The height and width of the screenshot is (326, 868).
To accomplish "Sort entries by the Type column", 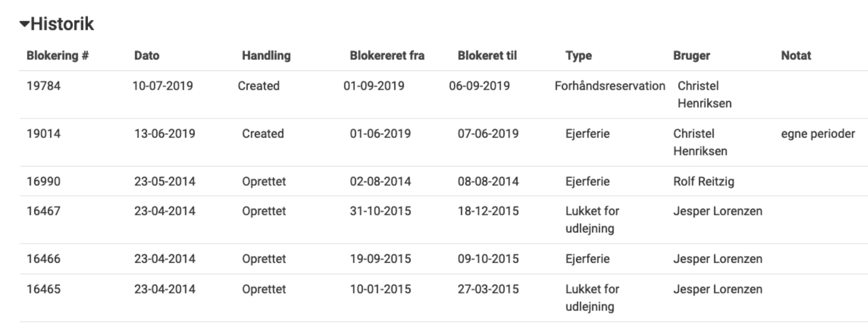I will (x=578, y=55).
